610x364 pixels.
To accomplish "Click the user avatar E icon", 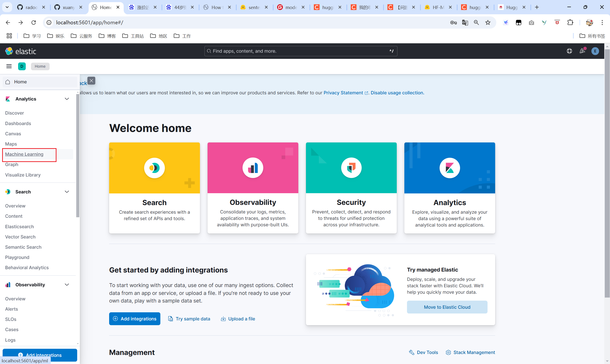I will click(595, 51).
